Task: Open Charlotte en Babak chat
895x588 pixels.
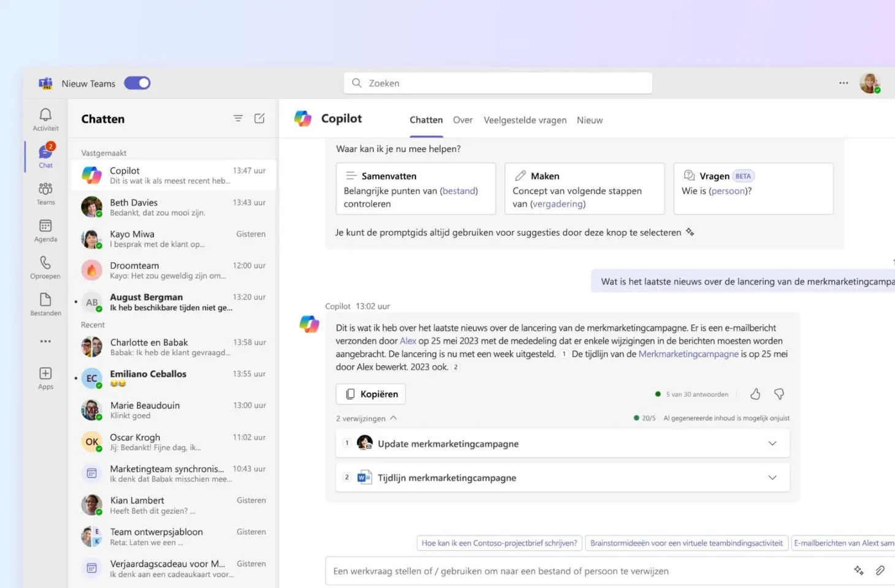Action: pyautogui.click(x=173, y=347)
